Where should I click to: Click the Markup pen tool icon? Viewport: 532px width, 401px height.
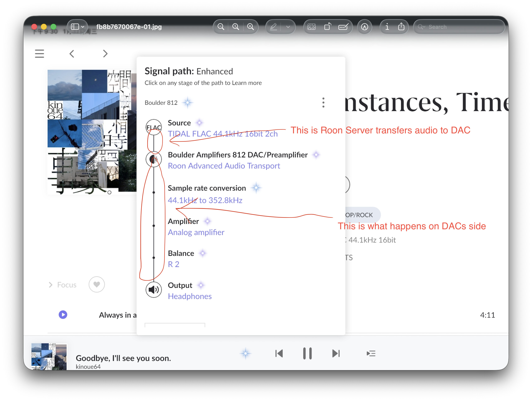(x=274, y=27)
